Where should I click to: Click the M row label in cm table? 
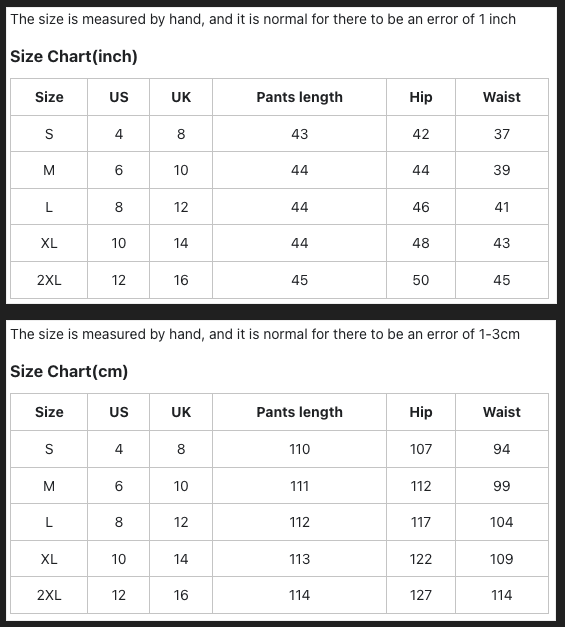pyautogui.click(x=49, y=486)
